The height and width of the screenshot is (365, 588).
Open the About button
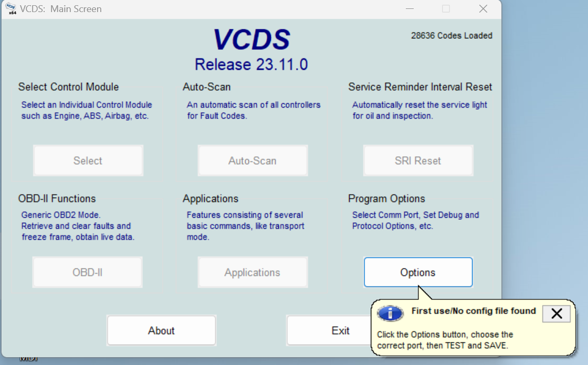click(161, 330)
